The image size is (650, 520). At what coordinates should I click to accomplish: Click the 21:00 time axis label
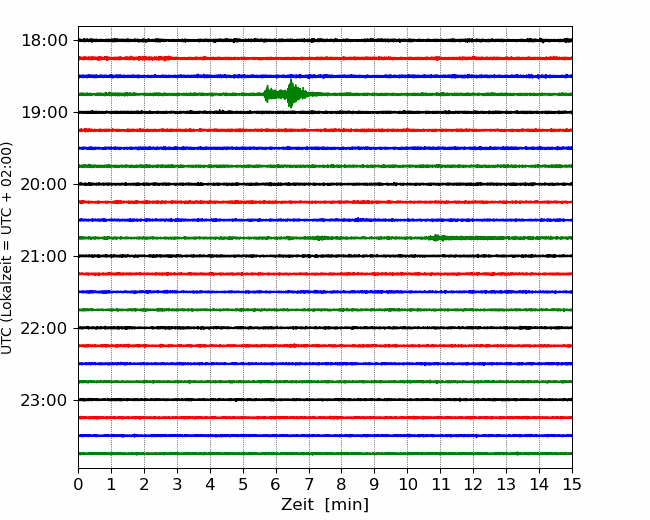tap(44, 256)
